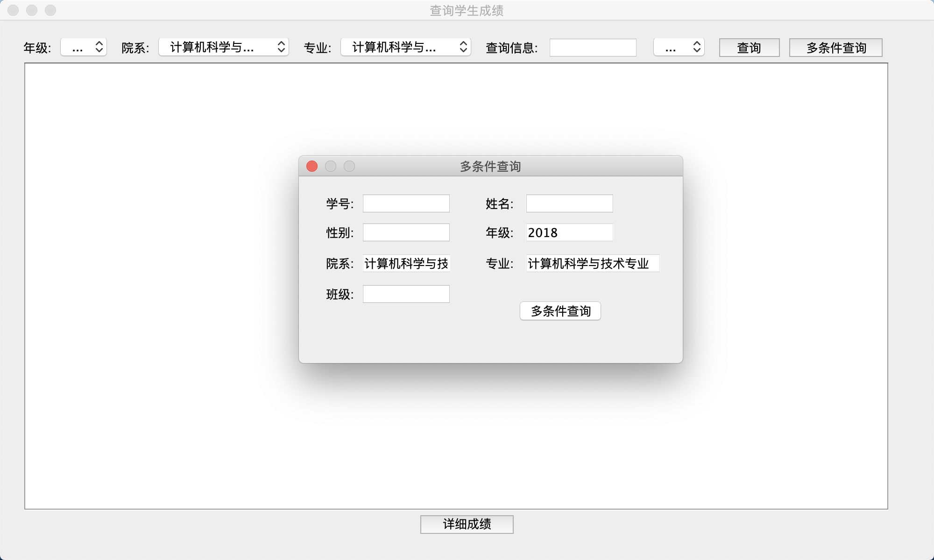Click the 院系 field showing 计算机科学与技
The image size is (934, 560).
click(406, 263)
